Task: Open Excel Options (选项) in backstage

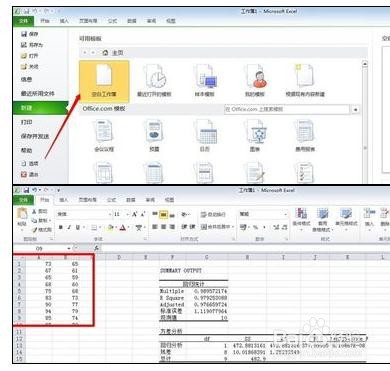Action: point(30,163)
